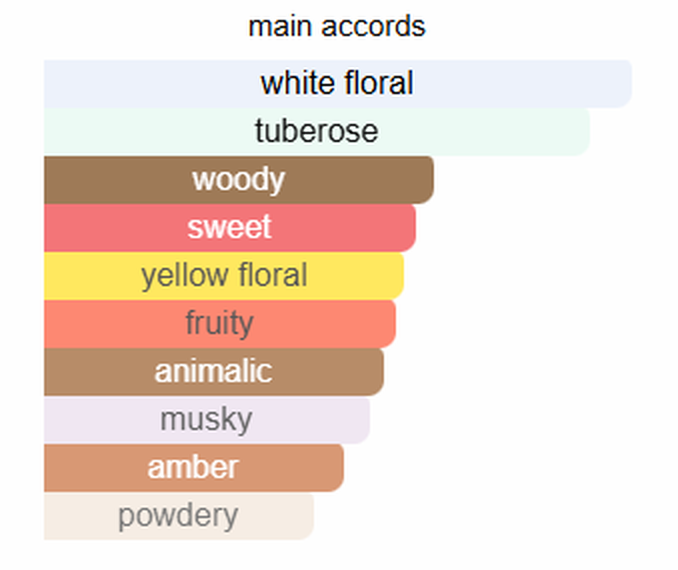Select the pink sweet accord bar
The image size is (678, 570).
pyautogui.click(x=230, y=227)
